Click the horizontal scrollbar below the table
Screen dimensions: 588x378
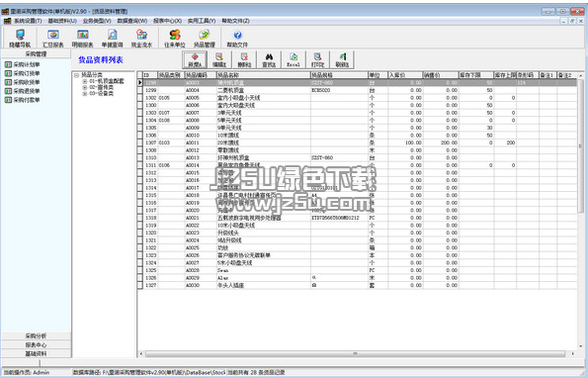pyautogui.click(x=355, y=353)
